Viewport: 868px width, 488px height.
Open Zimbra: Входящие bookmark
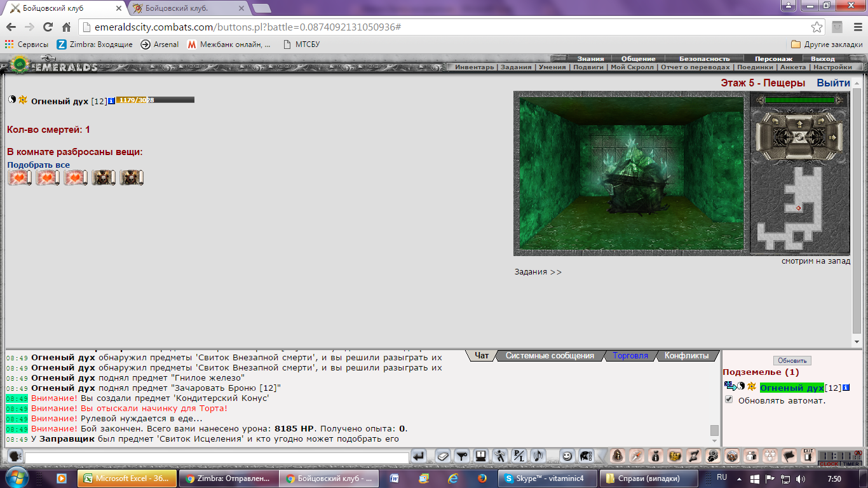coord(95,44)
